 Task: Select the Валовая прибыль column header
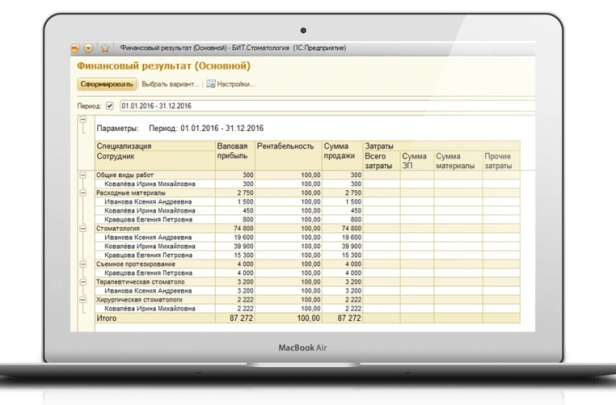[233, 152]
